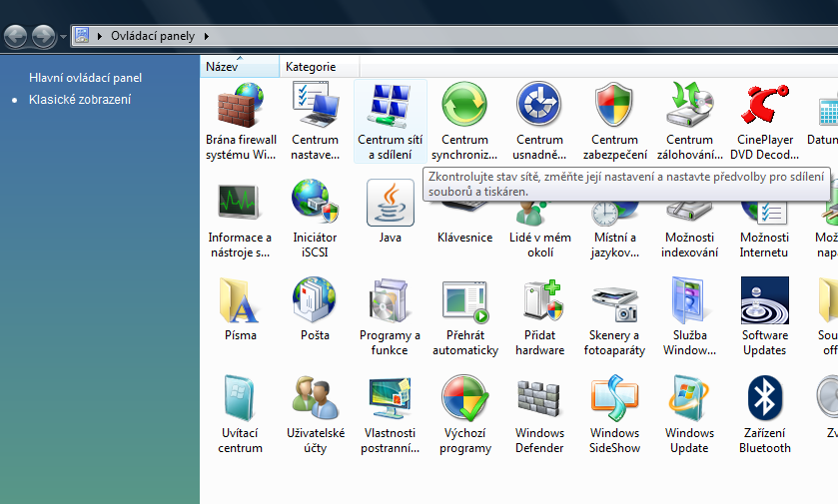Open Centrum zálohování icon
The image size is (838, 504).
(x=689, y=105)
